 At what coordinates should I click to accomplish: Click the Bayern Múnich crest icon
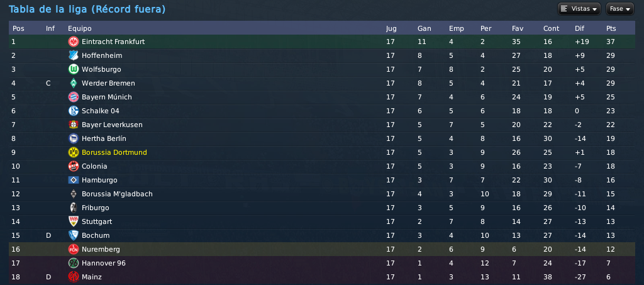(x=73, y=97)
